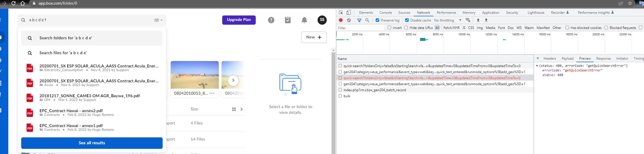
Task: Click the Export HAR download icon
Action: [x=486, y=20]
